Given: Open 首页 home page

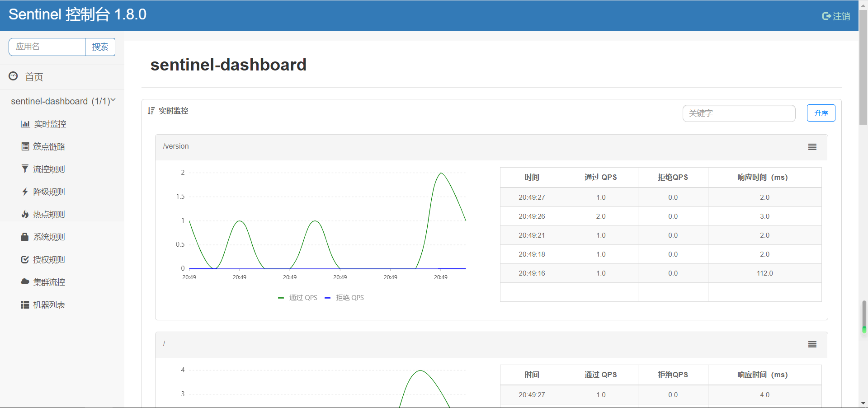Looking at the screenshot, I should coord(34,77).
